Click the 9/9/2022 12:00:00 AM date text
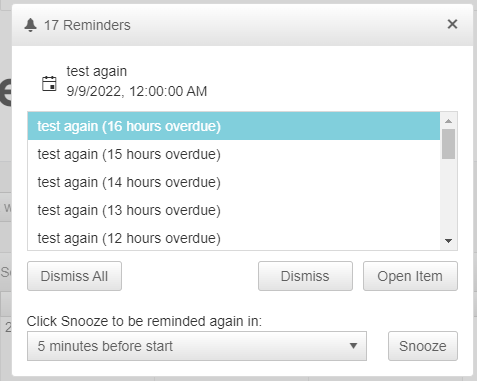The width and height of the screenshot is (477, 381). click(x=137, y=91)
